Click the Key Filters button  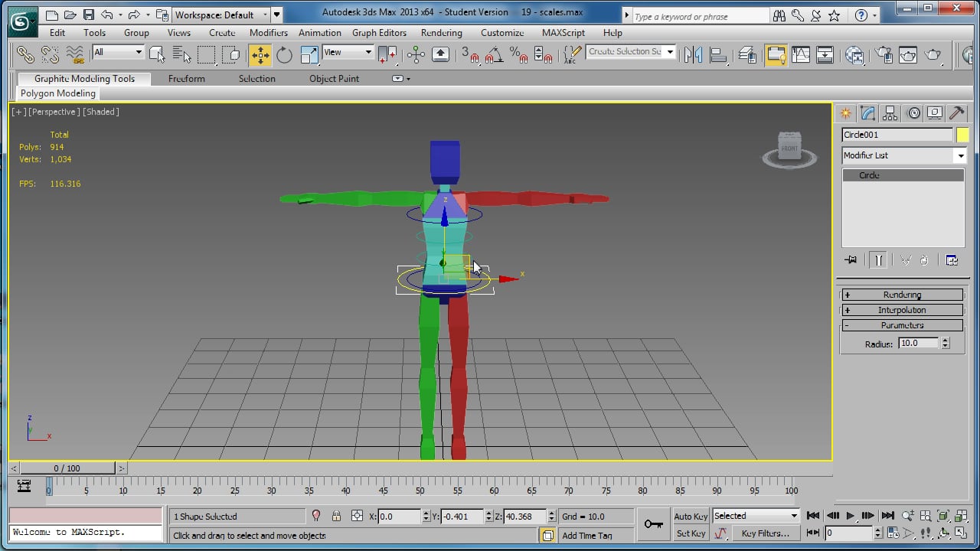click(765, 533)
